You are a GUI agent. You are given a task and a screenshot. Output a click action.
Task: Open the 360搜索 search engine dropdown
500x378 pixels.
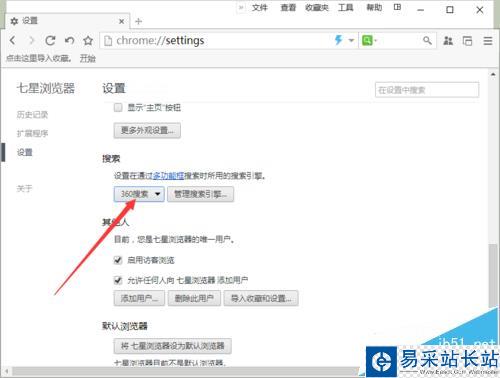click(139, 194)
